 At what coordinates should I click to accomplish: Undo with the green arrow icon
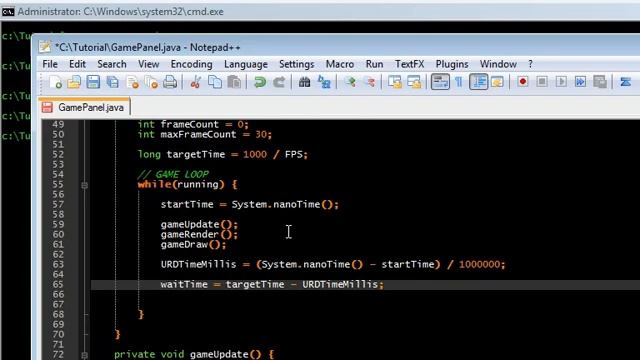tap(260, 82)
